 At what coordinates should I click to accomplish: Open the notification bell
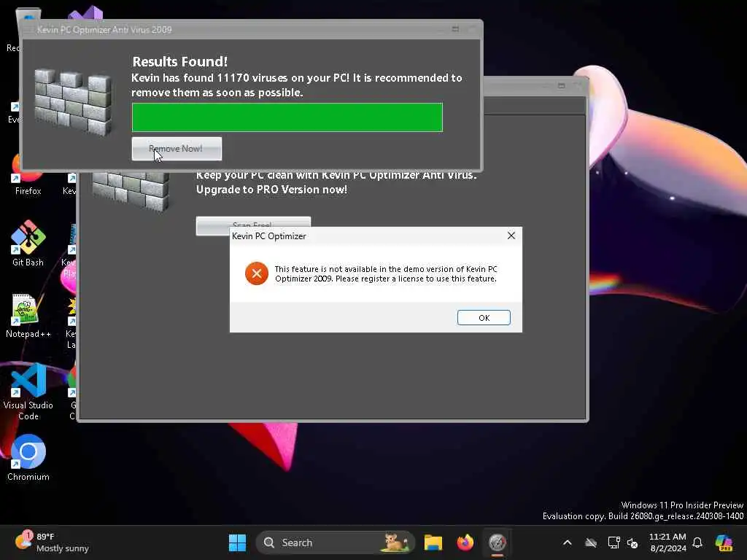tap(697, 542)
